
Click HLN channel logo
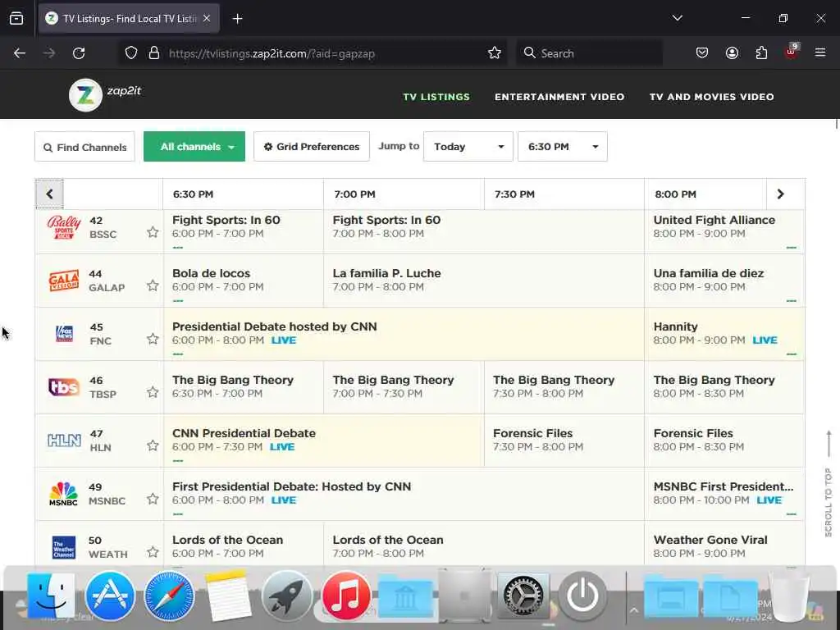pos(64,441)
